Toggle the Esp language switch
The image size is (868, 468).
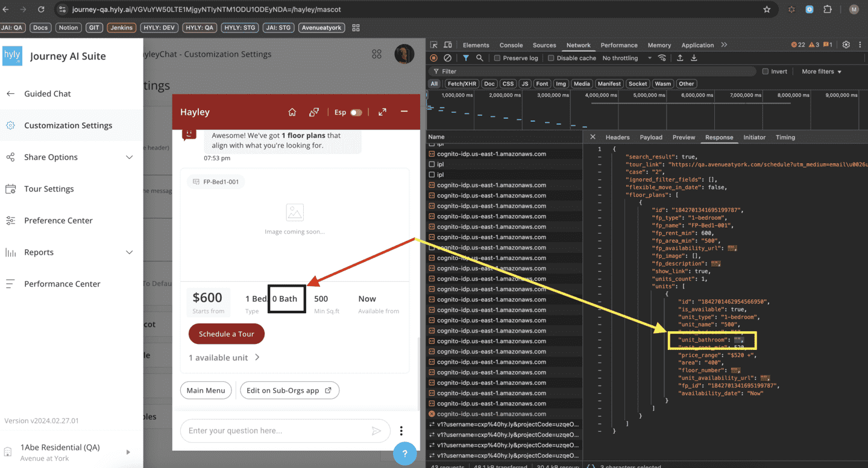point(356,112)
